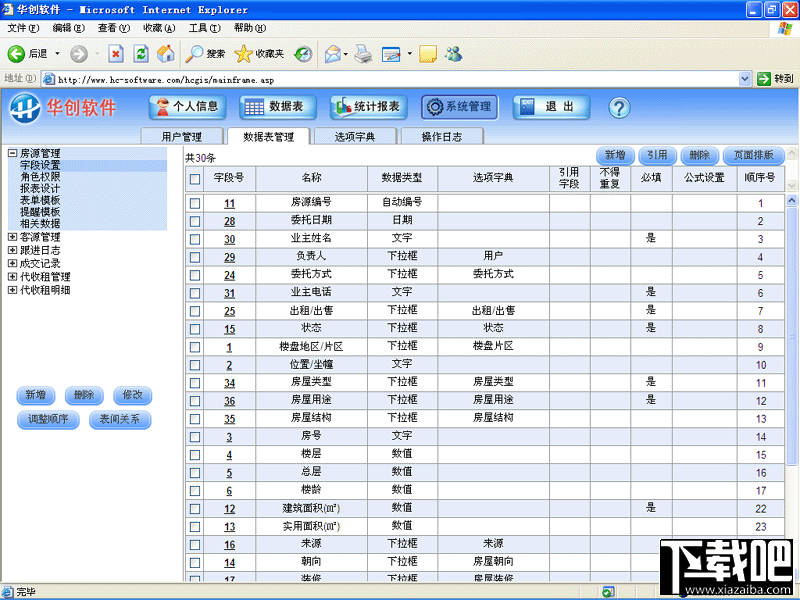Open the 文件 menu
Viewport: 800px width, 600px height.
23,28
